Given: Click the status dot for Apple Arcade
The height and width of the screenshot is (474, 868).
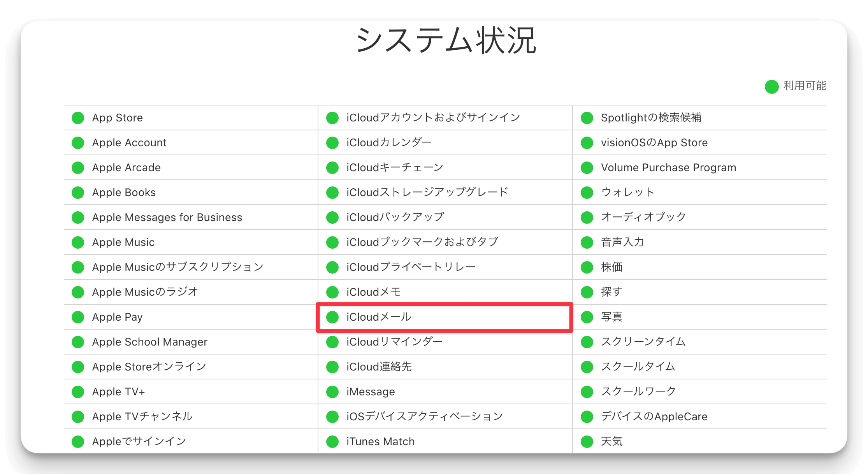Looking at the screenshot, I should tap(78, 167).
